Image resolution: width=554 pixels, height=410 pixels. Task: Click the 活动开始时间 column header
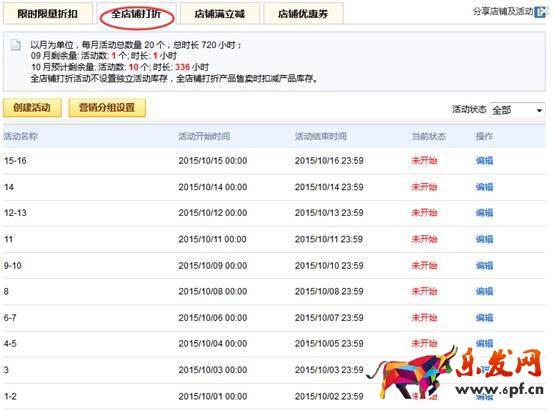(x=204, y=136)
